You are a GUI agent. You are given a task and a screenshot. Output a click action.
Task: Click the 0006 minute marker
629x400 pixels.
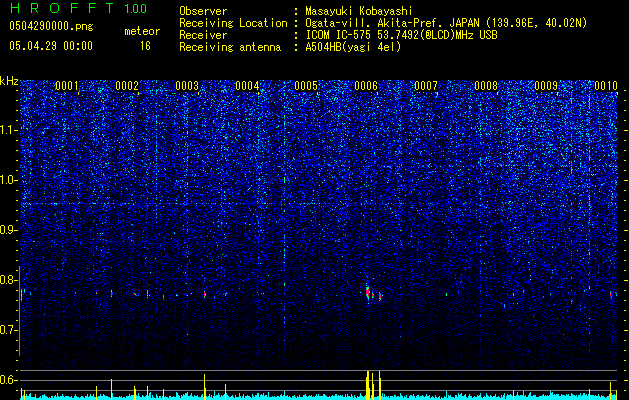click(x=366, y=85)
